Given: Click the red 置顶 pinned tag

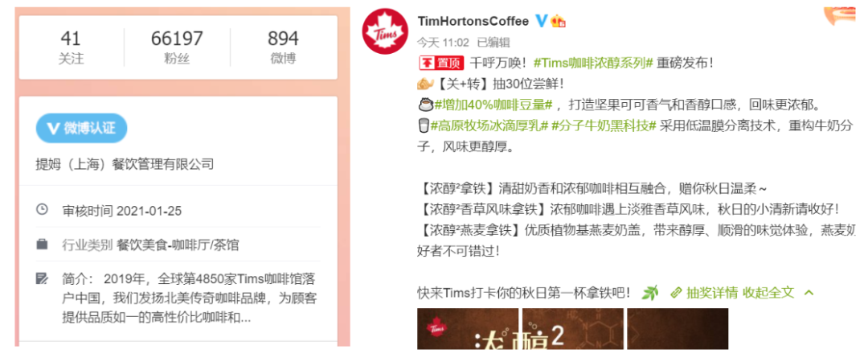Looking at the screenshot, I should pyautogui.click(x=440, y=64).
